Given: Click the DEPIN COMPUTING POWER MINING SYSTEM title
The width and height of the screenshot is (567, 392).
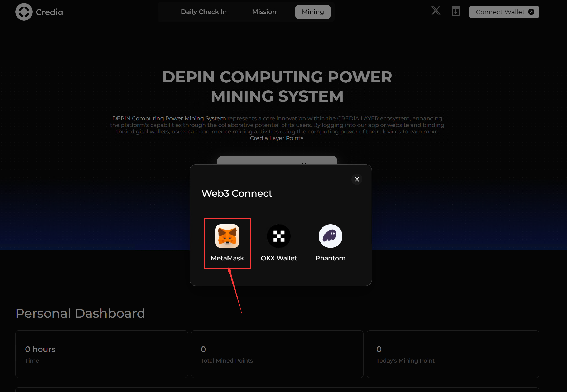Looking at the screenshot, I should (x=277, y=87).
